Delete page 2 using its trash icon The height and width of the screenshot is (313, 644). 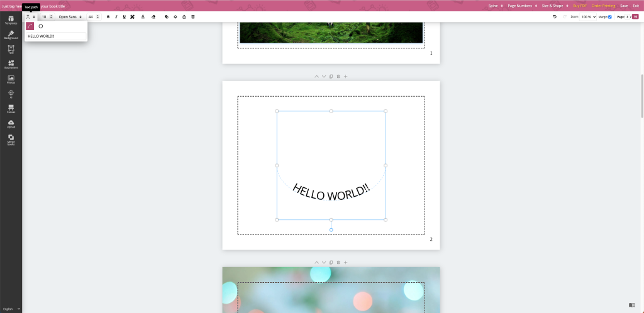338,77
